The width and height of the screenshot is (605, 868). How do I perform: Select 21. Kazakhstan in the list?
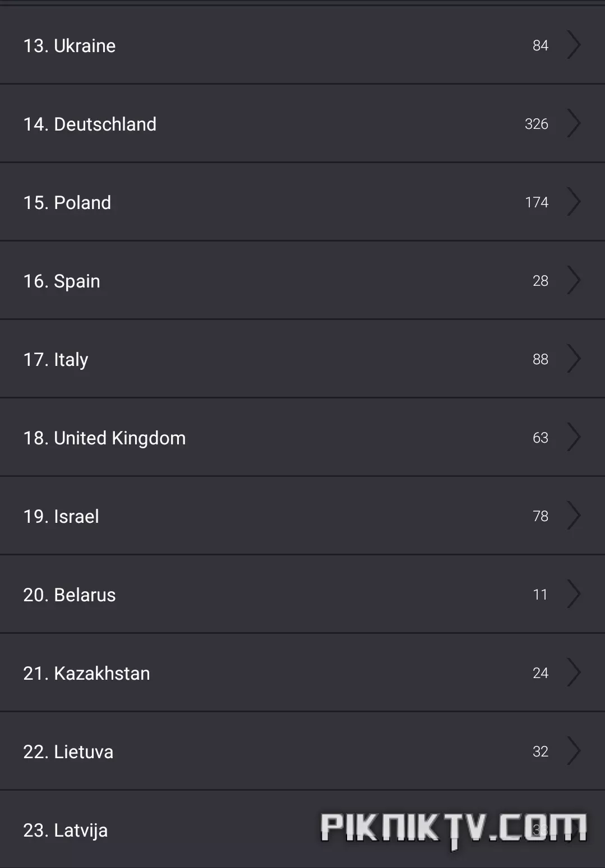pos(302,672)
